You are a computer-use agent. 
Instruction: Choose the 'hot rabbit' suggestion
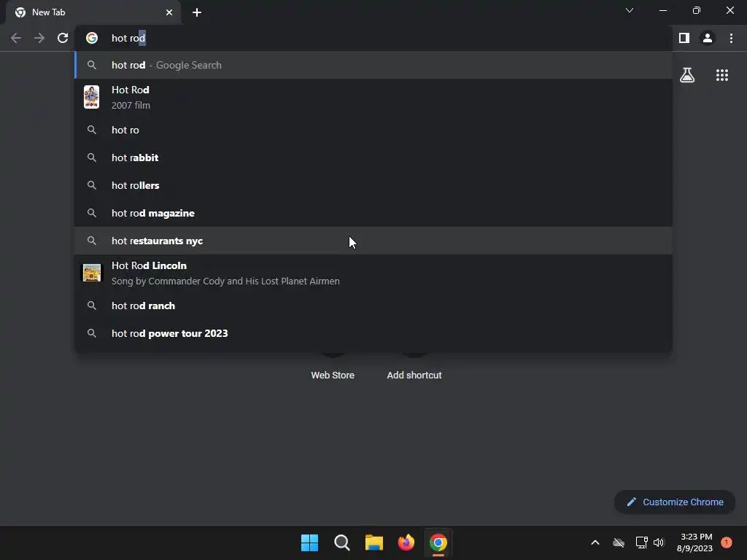pyautogui.click(x=373, y=157)
